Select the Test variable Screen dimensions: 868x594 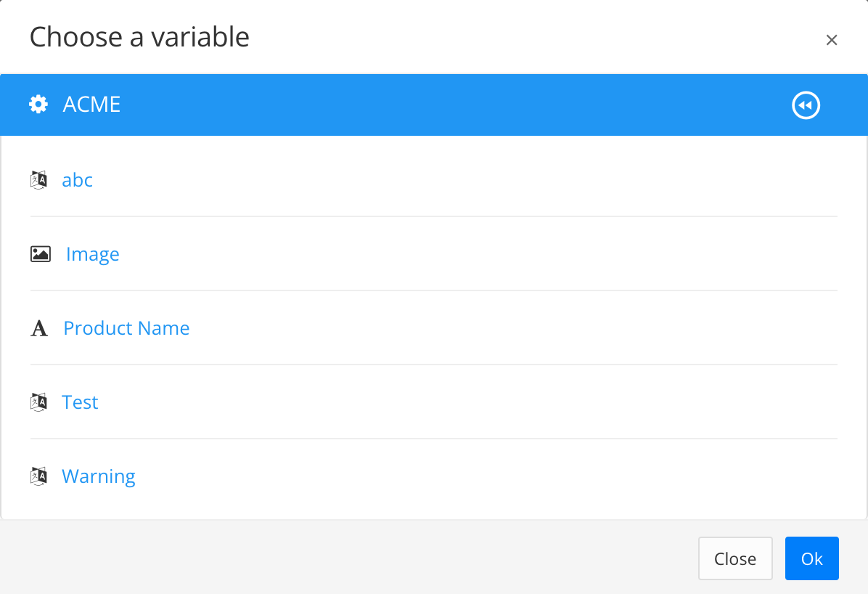[x=80, y=402]
